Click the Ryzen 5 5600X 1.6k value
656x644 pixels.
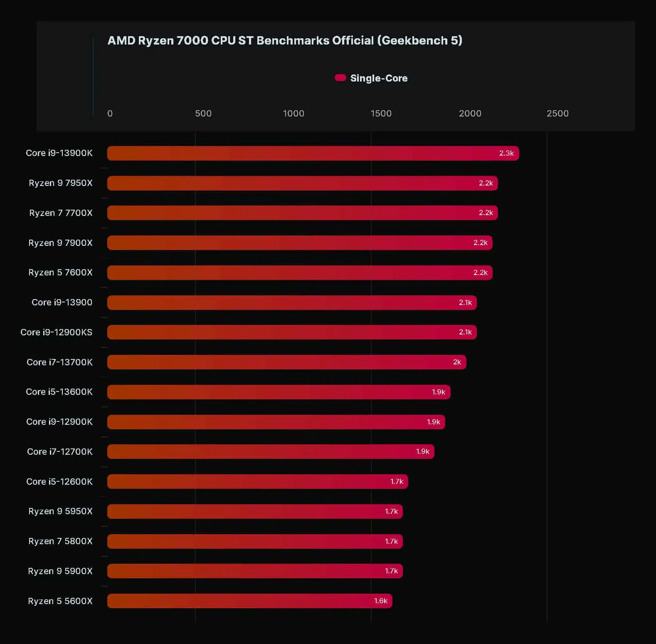tap(380, 601)
